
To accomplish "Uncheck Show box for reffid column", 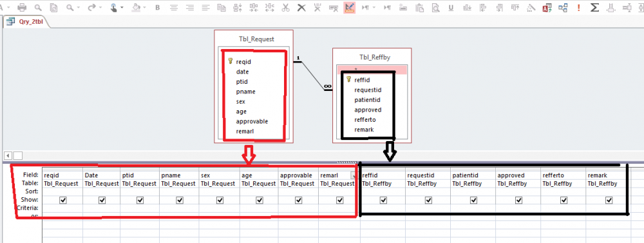I will pos(383,200).
